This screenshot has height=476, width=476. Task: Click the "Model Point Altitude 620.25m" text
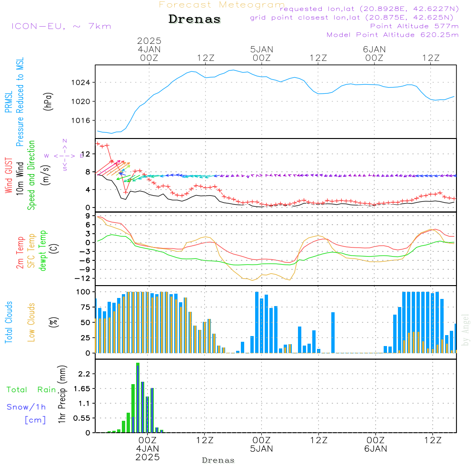click(x=393, y=35)
